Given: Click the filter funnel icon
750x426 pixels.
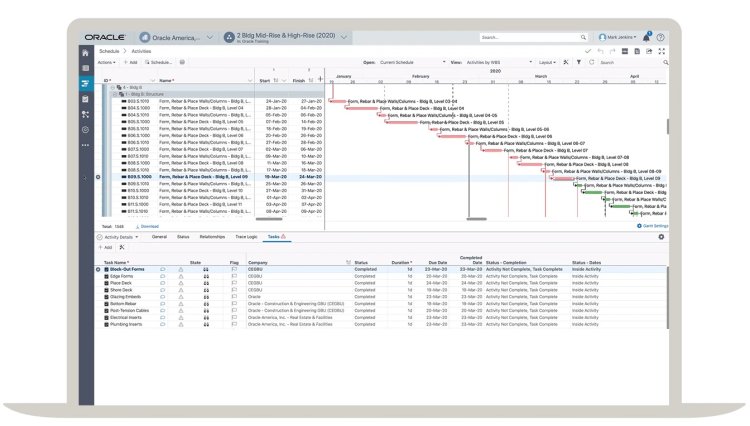Looking at the screenshot, I should pyautogui.click(x=577, y=62).
